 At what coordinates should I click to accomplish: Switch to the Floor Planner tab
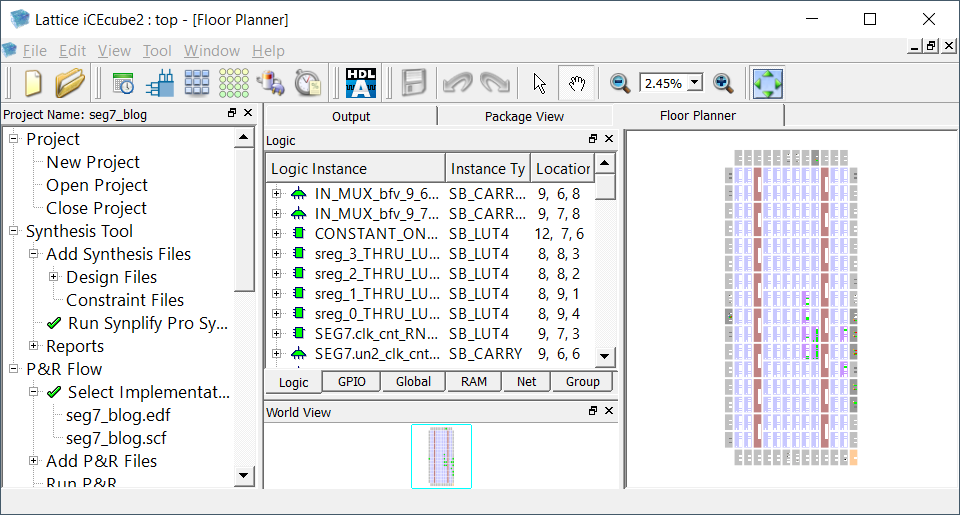[698, 116]
